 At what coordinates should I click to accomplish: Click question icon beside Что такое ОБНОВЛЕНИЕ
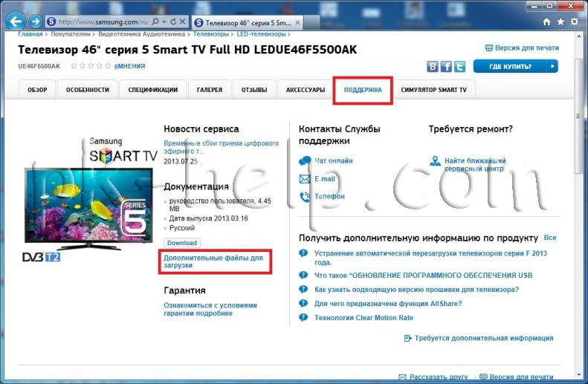pyautogui.click(x=303, y=275)
